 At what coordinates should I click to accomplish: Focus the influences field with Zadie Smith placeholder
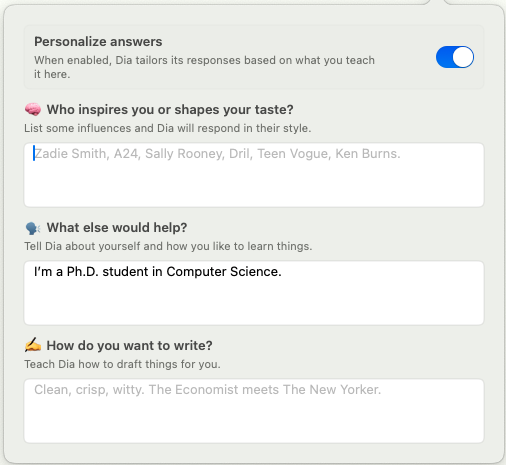pyautogui.click(x=254, y=175)
